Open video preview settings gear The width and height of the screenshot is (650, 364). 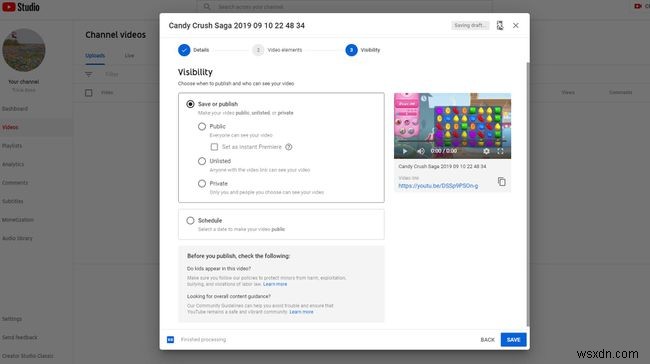(486, 151)
